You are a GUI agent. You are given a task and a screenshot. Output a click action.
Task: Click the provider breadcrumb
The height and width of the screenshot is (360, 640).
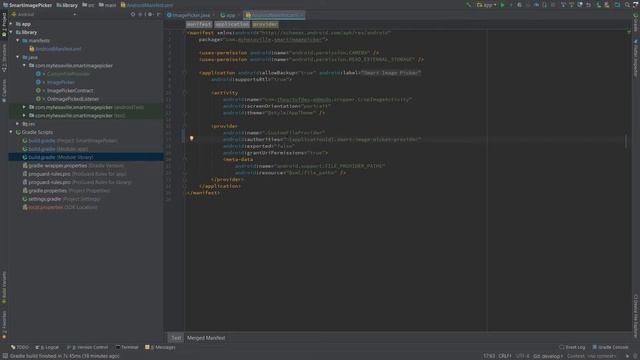[264, 24]
